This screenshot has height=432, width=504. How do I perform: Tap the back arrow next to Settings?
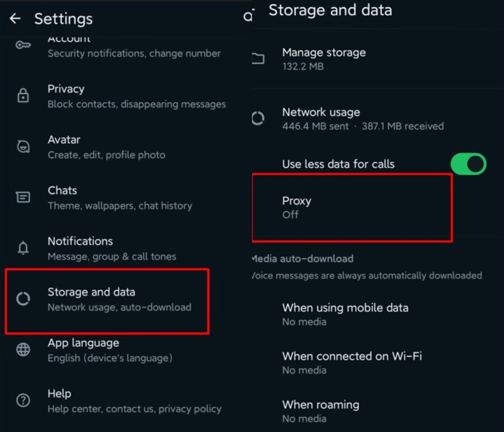(x=15, y=19)
